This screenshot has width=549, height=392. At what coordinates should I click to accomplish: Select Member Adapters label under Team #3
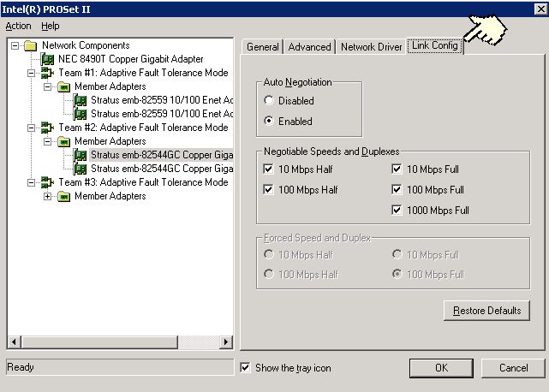click(x=110, y=196)
